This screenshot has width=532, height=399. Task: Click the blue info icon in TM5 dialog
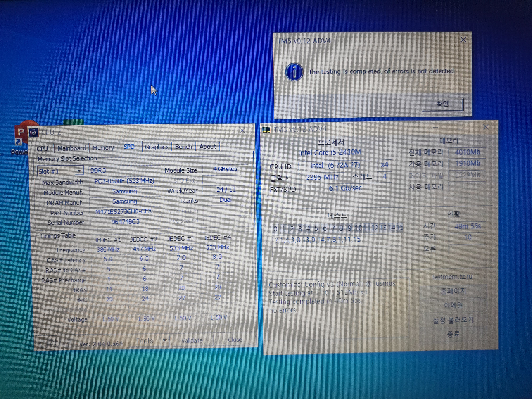pos(294,72)
